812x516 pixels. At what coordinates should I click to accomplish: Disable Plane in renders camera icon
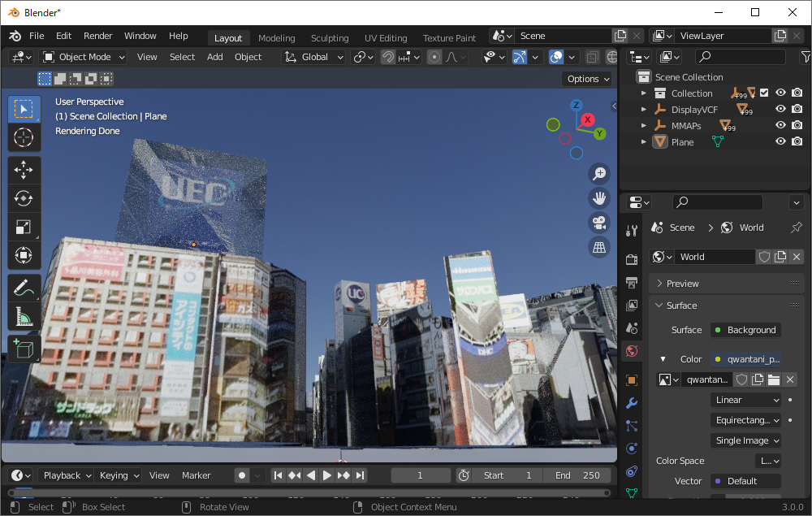point(797,141)
